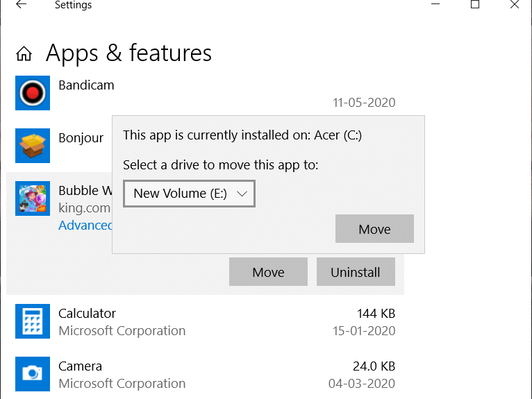Click the king.com publisher text
This screenshot has width=532, height=399.
[84, 207]
